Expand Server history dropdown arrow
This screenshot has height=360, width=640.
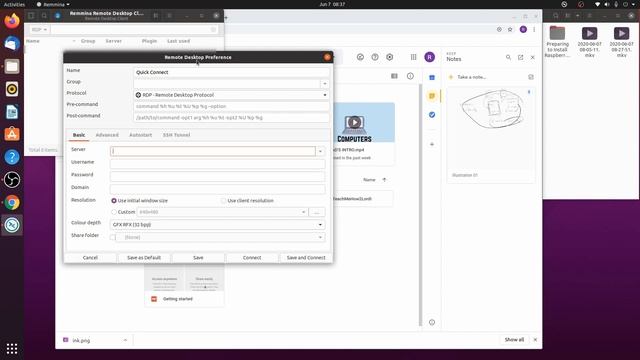click(x=320, y=151)
